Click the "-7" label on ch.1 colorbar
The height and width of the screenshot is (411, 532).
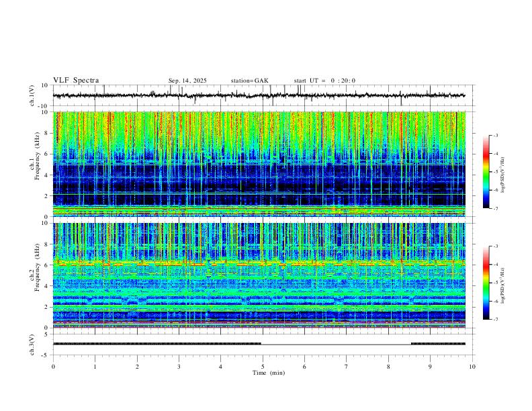[x=495, y=208]
